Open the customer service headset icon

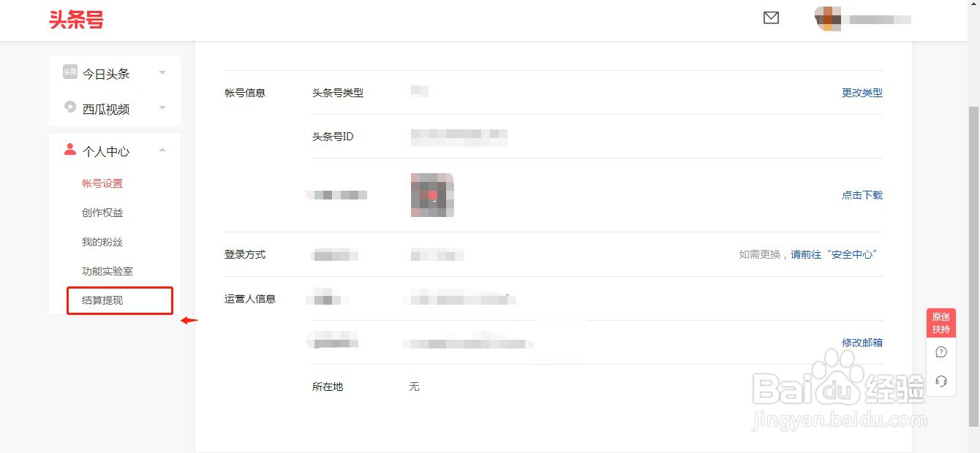[x=941, y=381]
